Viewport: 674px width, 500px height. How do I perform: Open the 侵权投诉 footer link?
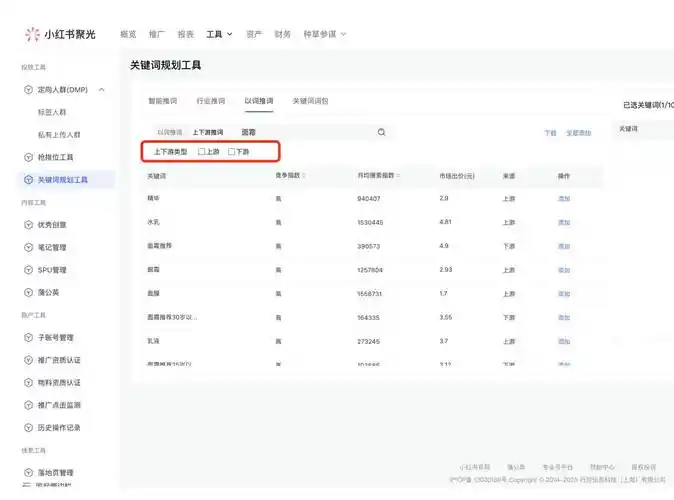643,467
